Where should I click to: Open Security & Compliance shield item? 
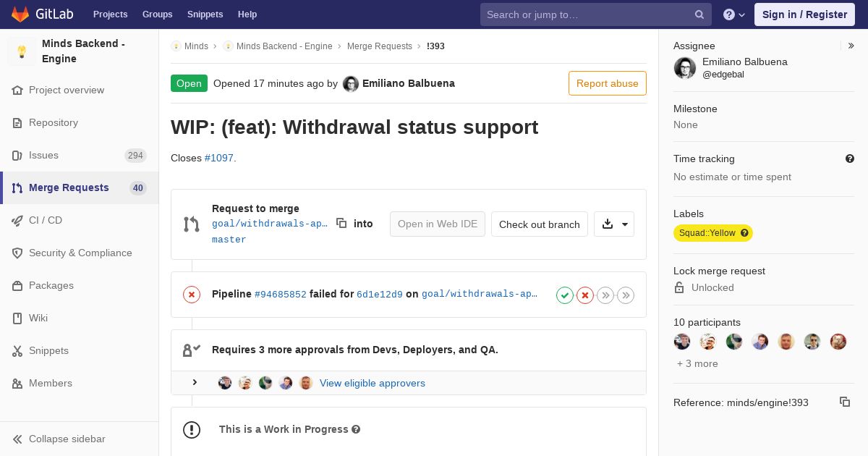tap(80, 253)
